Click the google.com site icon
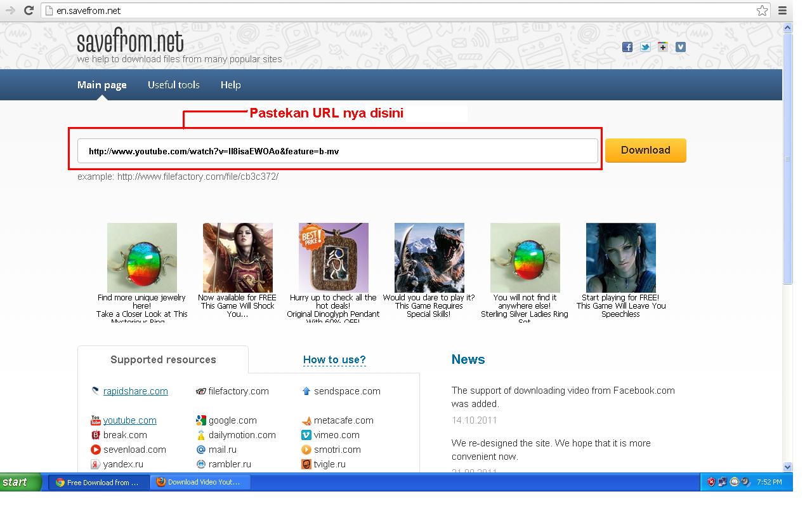The height and width of the screenshot is (508, 812). tap(201, 420)
